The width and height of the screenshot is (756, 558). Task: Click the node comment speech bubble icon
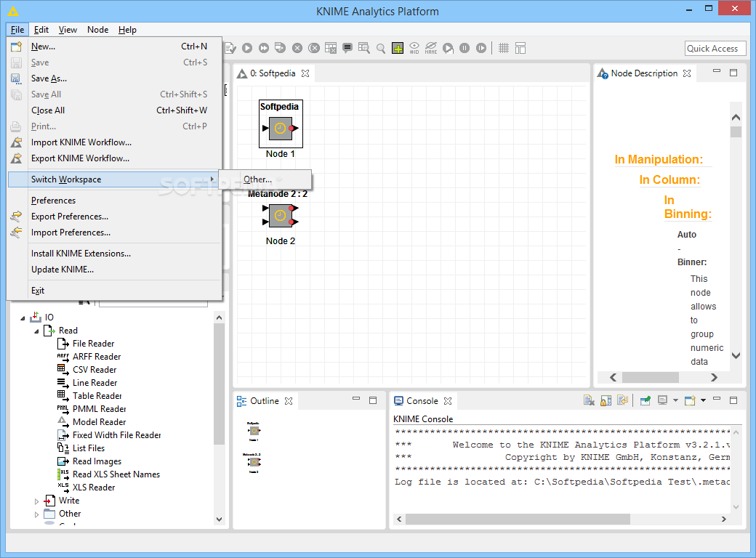(347, 48)
